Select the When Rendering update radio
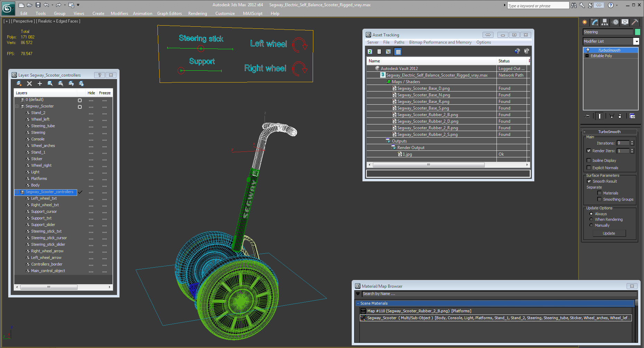The height and width of the screenshot is (348, 644). pyautogui.click(x=591, y=219)
